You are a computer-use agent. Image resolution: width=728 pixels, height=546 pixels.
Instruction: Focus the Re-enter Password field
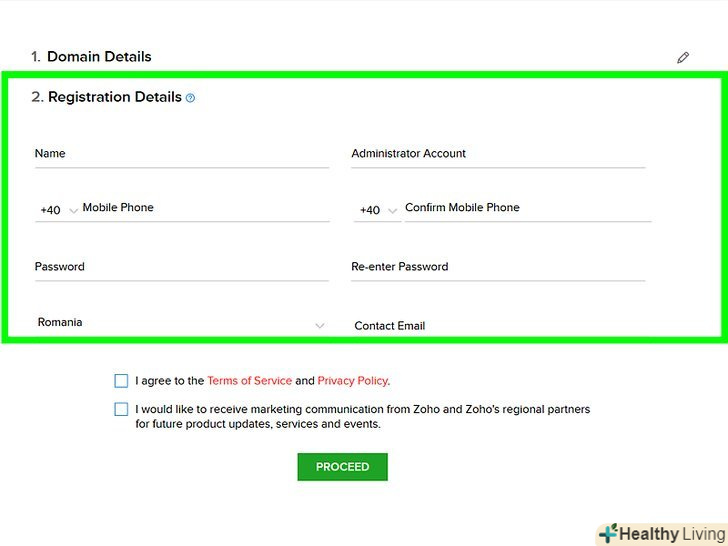(x=497, y=267)
